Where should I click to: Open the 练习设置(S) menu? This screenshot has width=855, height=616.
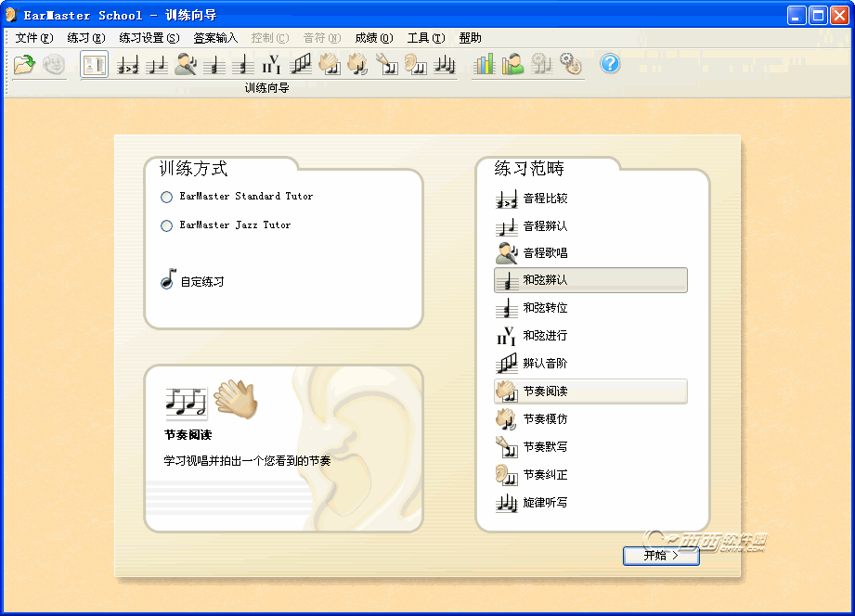pyautogui.click(x=149, y=38)
